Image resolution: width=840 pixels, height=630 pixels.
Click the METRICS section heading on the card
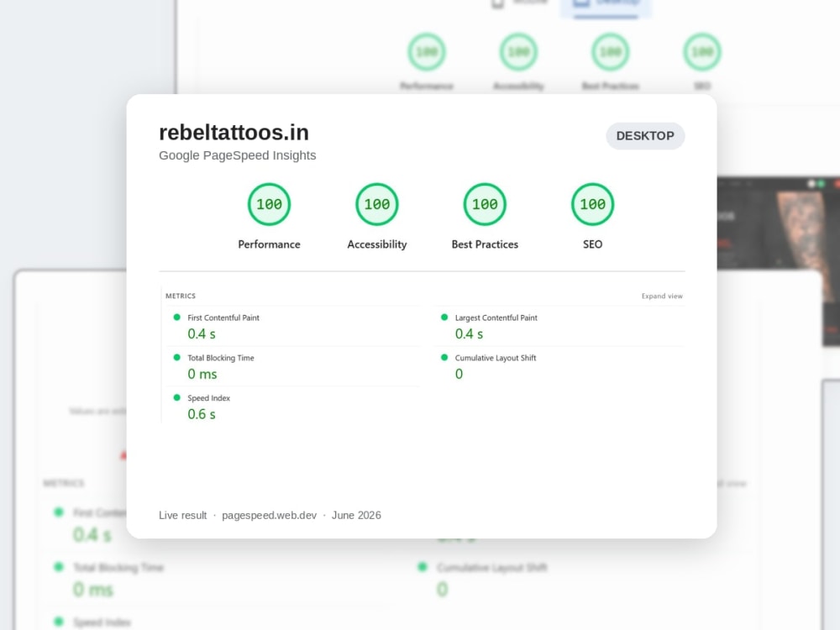(181, 296)
